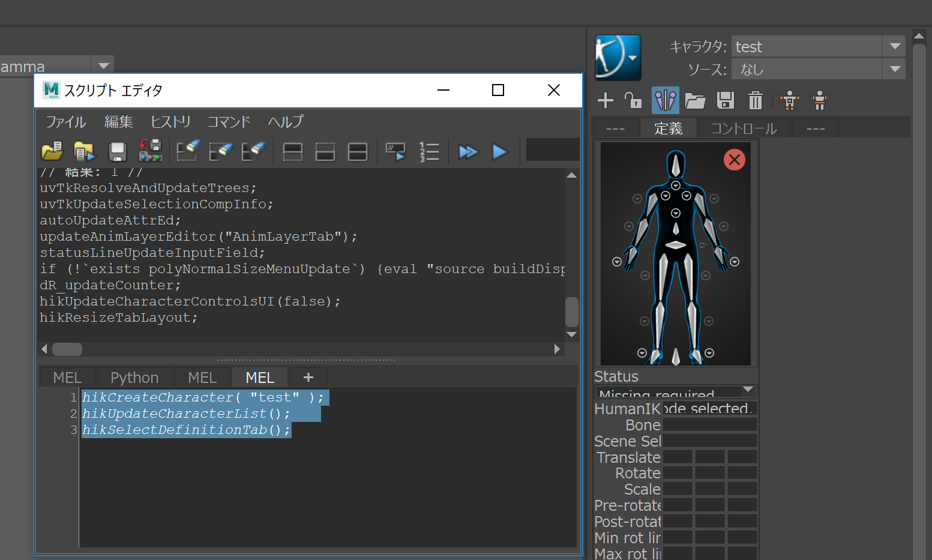Expand the Missing required status dropdown

(748, 391)
